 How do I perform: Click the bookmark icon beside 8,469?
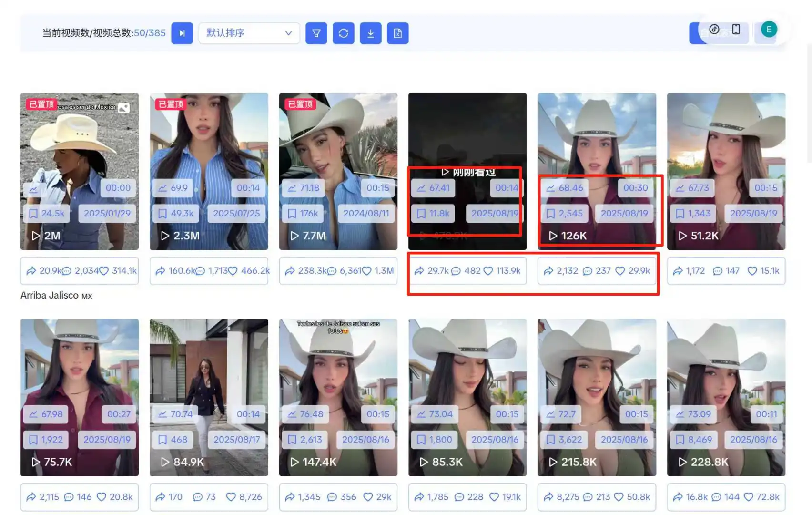(680, 440)
